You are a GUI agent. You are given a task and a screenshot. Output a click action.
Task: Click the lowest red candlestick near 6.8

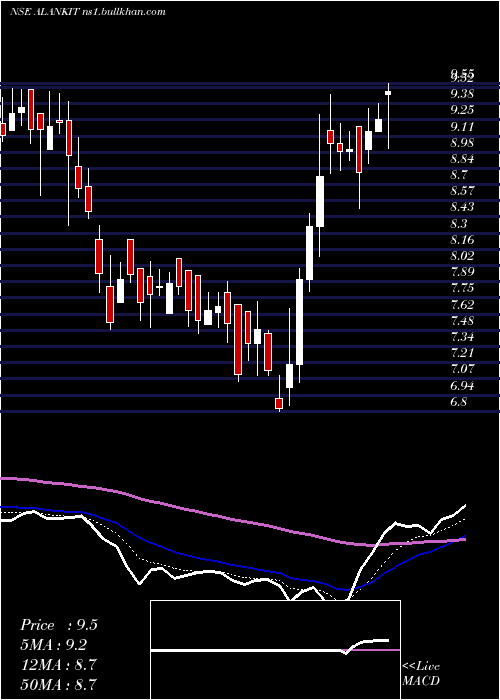279,403
